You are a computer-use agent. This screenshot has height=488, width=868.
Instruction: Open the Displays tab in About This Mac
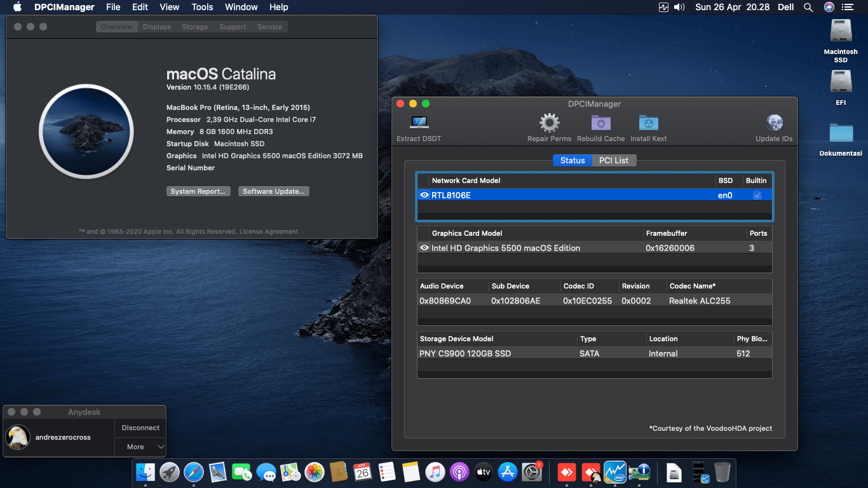pyautogui.click(x=156, y=27)
